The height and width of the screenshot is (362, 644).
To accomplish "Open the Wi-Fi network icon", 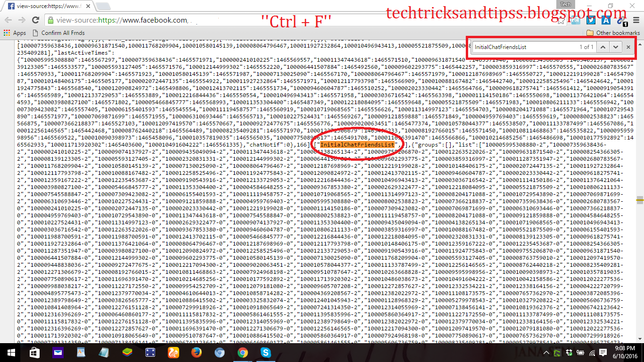I will (x=591, y=352).
